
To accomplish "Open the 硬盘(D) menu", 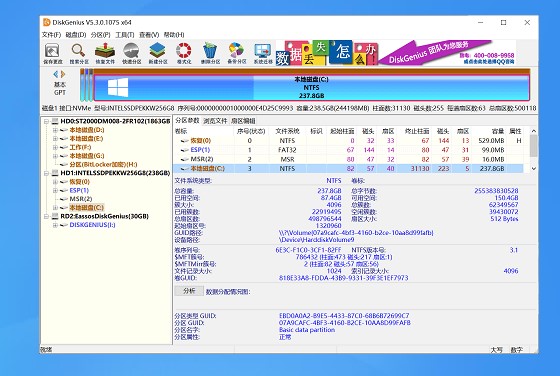I will click(76, 35).
